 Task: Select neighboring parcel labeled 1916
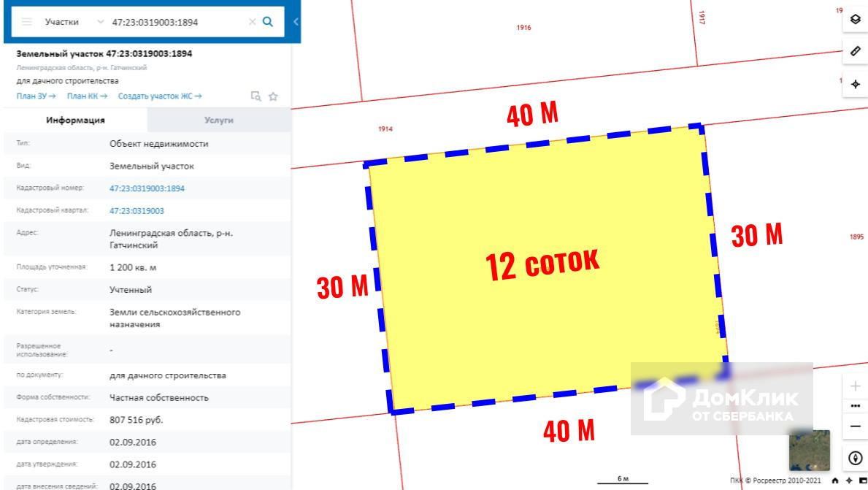523,28
